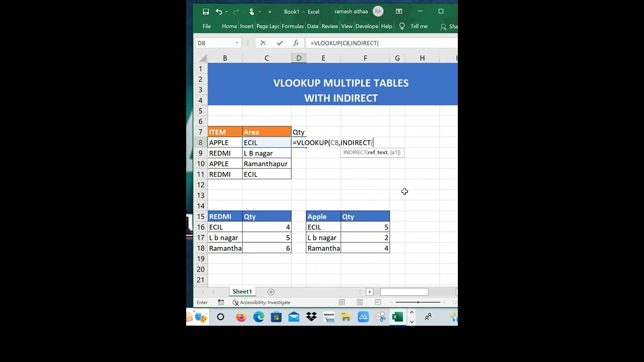644x362 pixels.
Task: Click the Select All corner triangle
Action: pos(202,58)
